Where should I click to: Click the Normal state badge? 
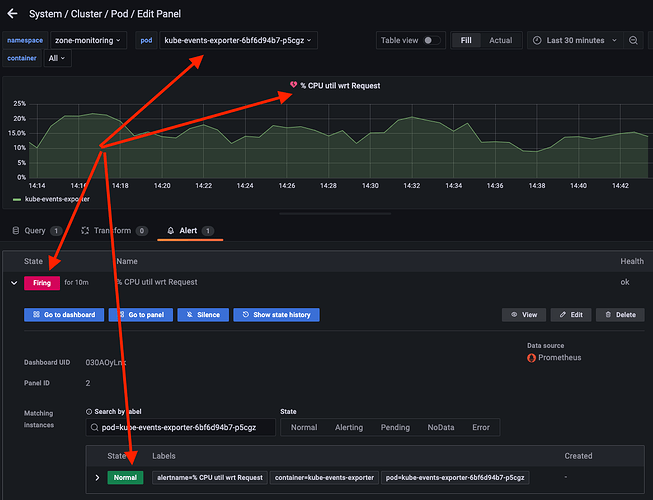pos(125,478)
